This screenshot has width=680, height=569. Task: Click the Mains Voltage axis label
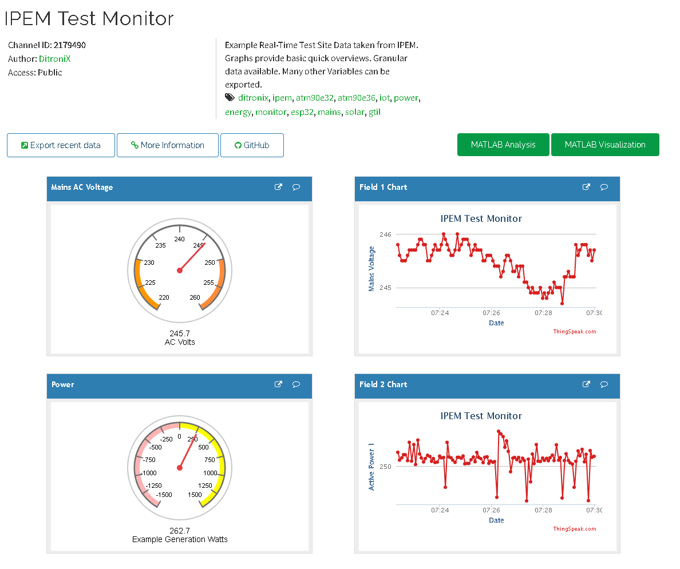point(371,269)
